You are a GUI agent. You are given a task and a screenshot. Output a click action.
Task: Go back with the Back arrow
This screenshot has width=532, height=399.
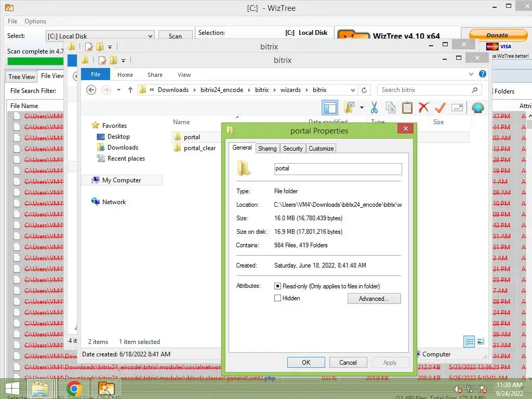click(x=91, y=90)
